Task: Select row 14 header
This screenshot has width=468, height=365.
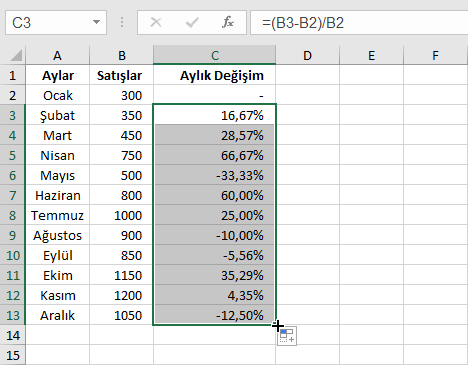Action: pos(13,335)
